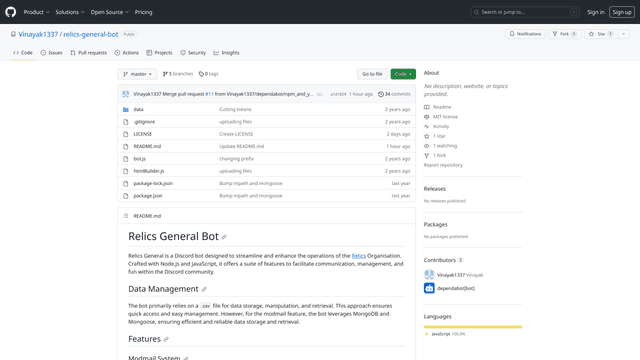The height and width of the screenshot is (360, 640).
Task: Click the data folder icon
Action: tap(126, 109)
